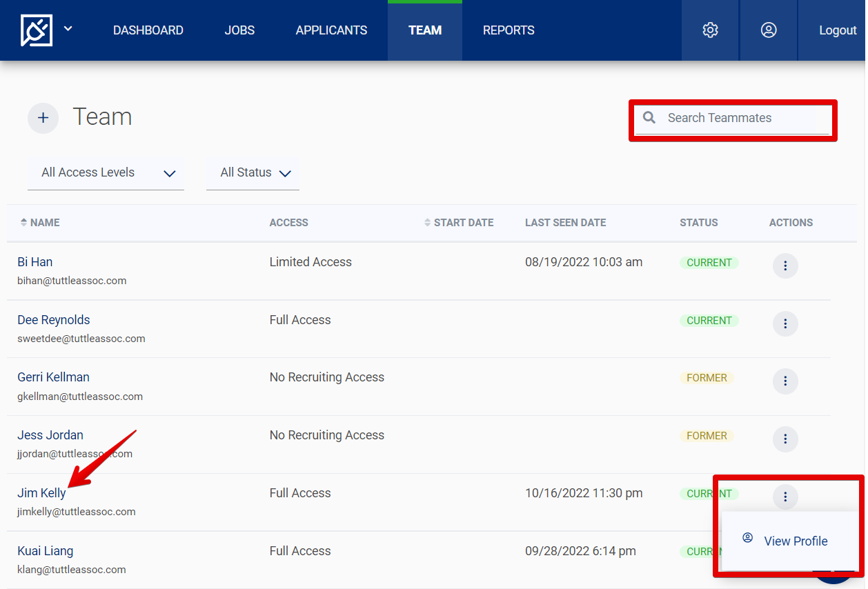Open Jim Kelly's name link
The image size is (868, 589).
tap(43, 492)
